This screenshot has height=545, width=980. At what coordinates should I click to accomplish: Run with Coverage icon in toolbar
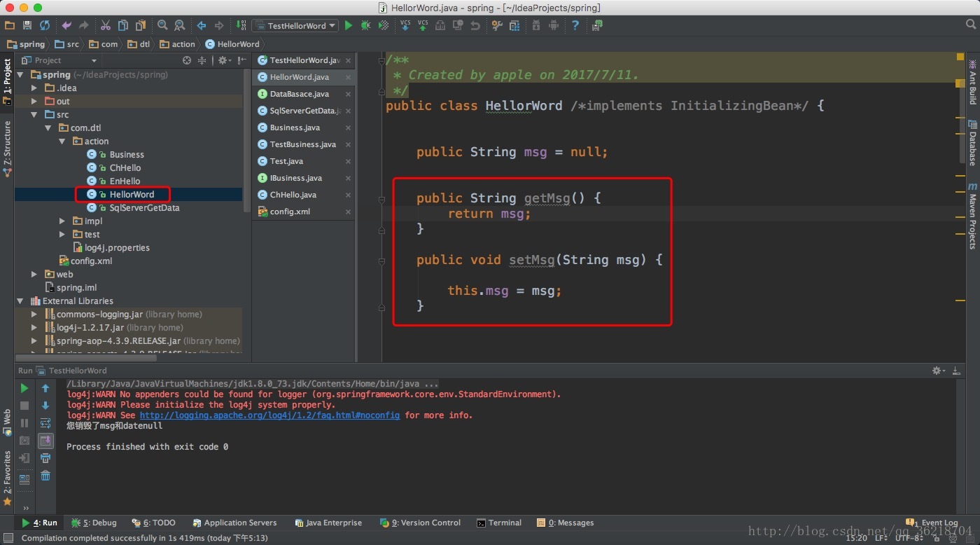(383, 25)
